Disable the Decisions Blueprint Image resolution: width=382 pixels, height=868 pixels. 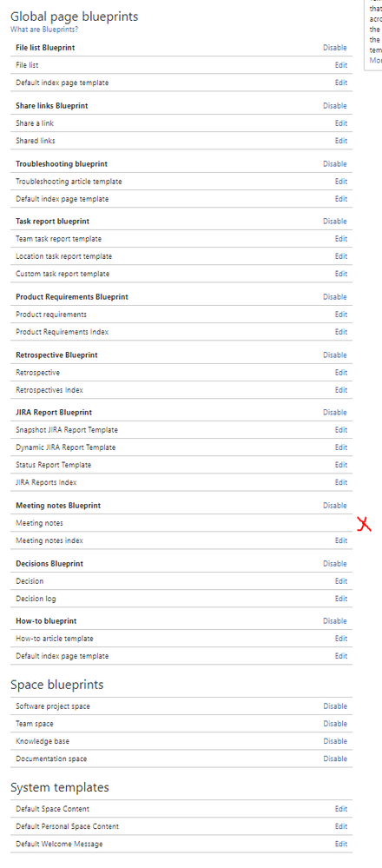pos(335,564)
